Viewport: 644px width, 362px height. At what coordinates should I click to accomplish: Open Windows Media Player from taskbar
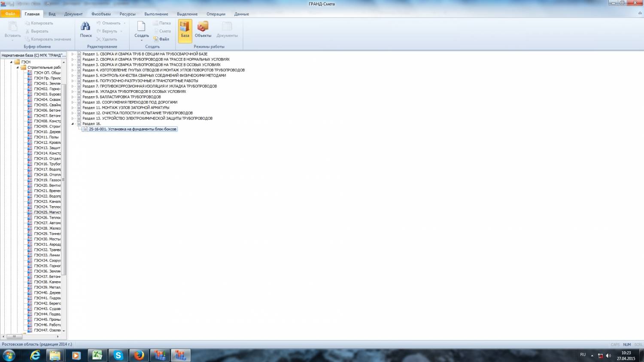(76, 355)
